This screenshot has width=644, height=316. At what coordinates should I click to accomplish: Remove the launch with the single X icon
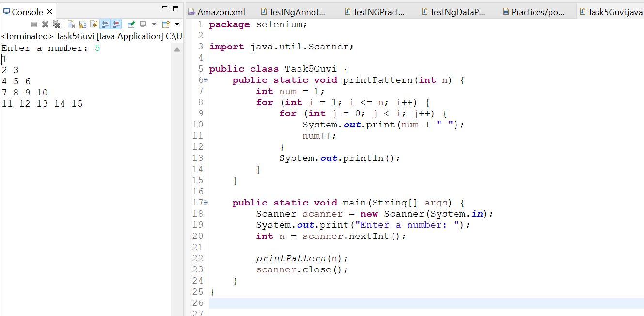click(x=45, y=24)
